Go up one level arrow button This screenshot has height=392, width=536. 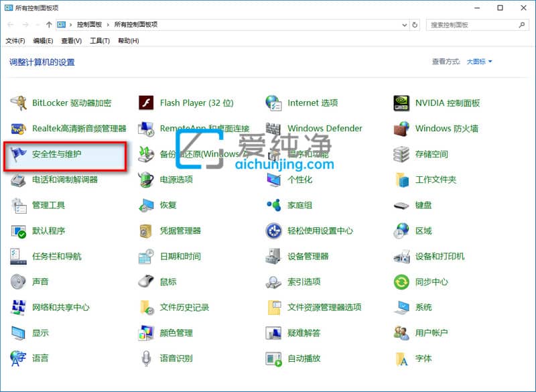point(49,25)
